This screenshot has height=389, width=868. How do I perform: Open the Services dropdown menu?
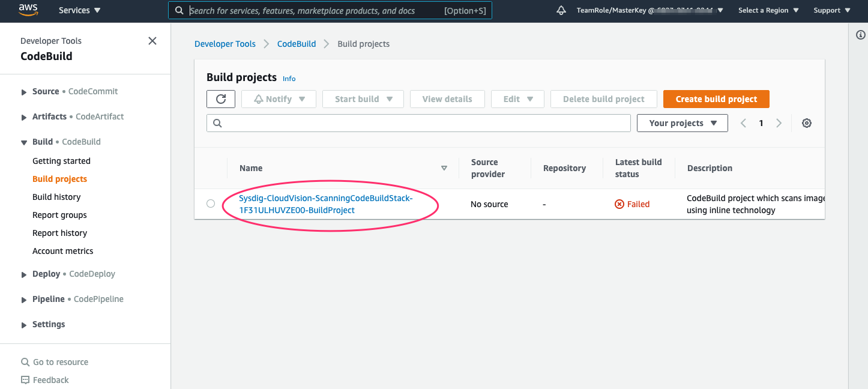tap(79, 10)
